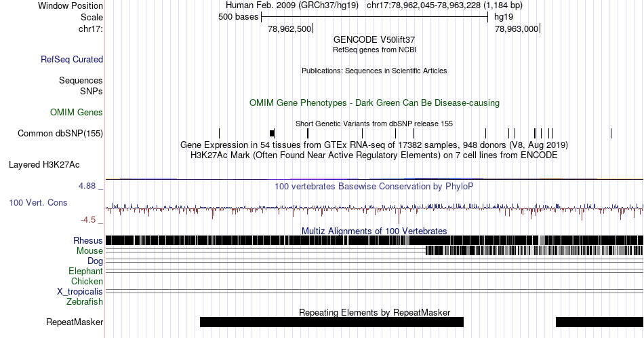Click the Mouse alignment block
This screenshot has width=644, height=338.
coord(534,250)
